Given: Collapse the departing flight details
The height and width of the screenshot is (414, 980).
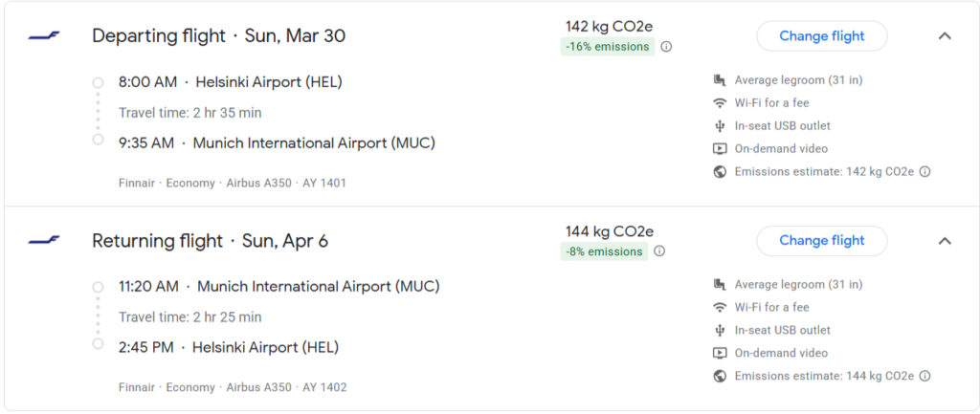Looking at the screenshot, I should (x=945, y=36).
